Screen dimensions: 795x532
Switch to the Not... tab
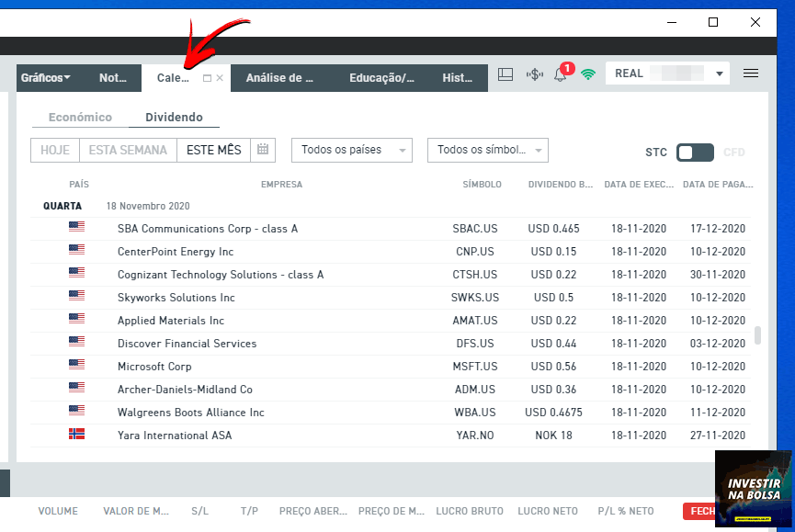point(112,78)
